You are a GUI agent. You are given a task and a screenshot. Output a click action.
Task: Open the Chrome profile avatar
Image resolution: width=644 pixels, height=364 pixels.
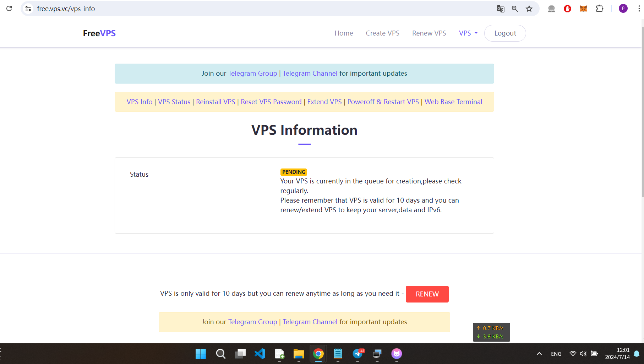point(623,9)
